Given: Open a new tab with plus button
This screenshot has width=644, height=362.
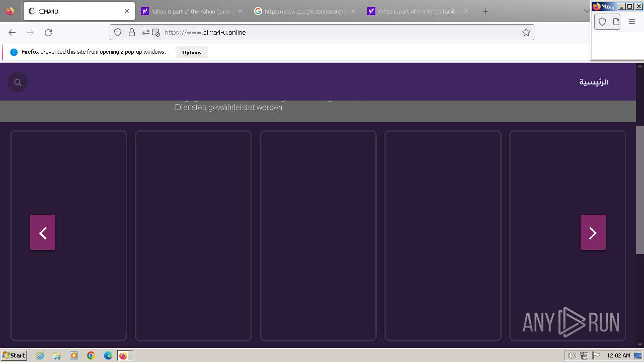Looking at the screenshot, I should [x=485, y=11].
